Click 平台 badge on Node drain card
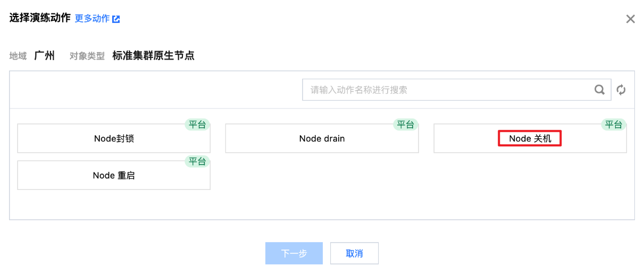The height and width of the screenshot is (274, 644). pyautogui.click(x=405, y=124)
